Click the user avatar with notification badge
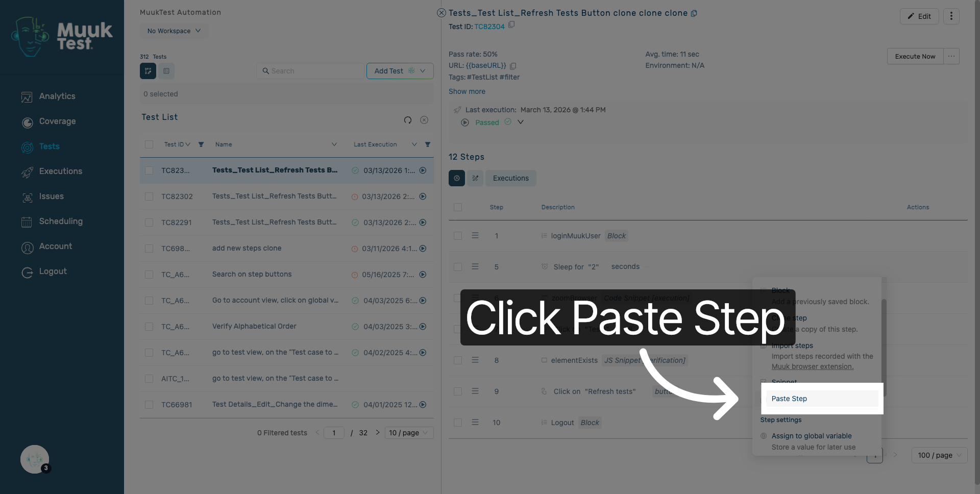980x494 pixels. [35, 459]
